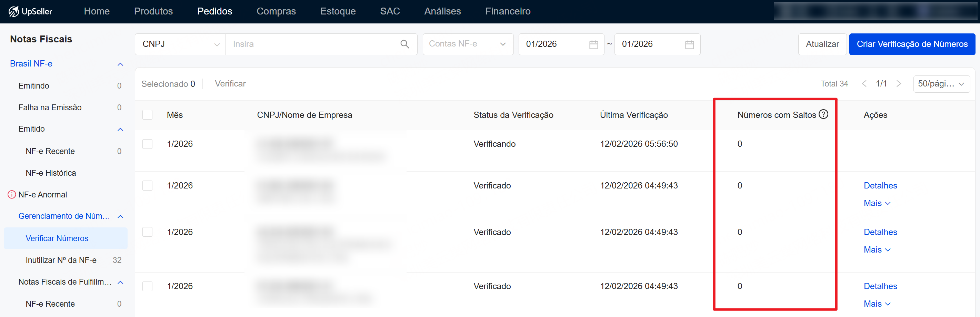
Task: Open the Contas NF-e dropdown
Action: coord(467,44)
